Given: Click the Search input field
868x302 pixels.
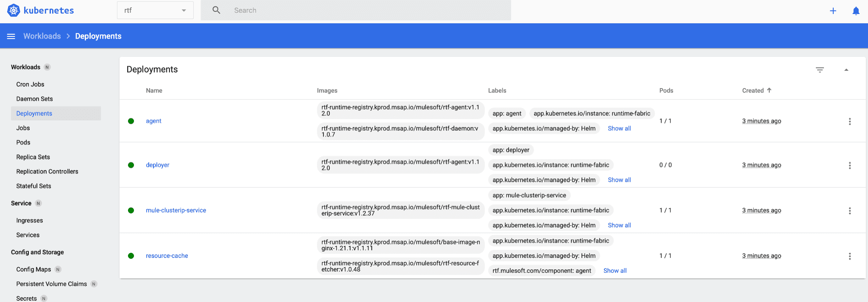Looking at the screenshot, I should [x=369, y=10].
